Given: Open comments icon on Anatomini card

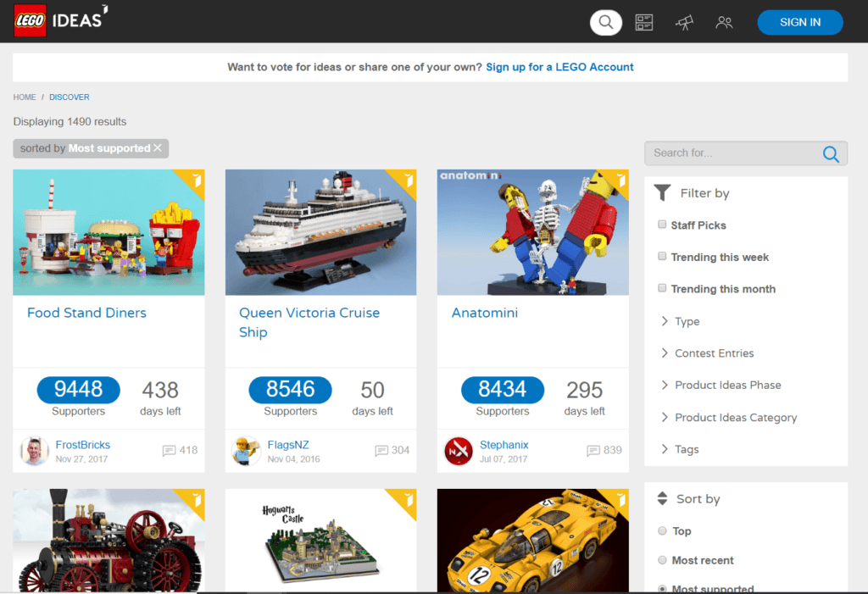Looking at the screenshot, I should coord(593,451).
